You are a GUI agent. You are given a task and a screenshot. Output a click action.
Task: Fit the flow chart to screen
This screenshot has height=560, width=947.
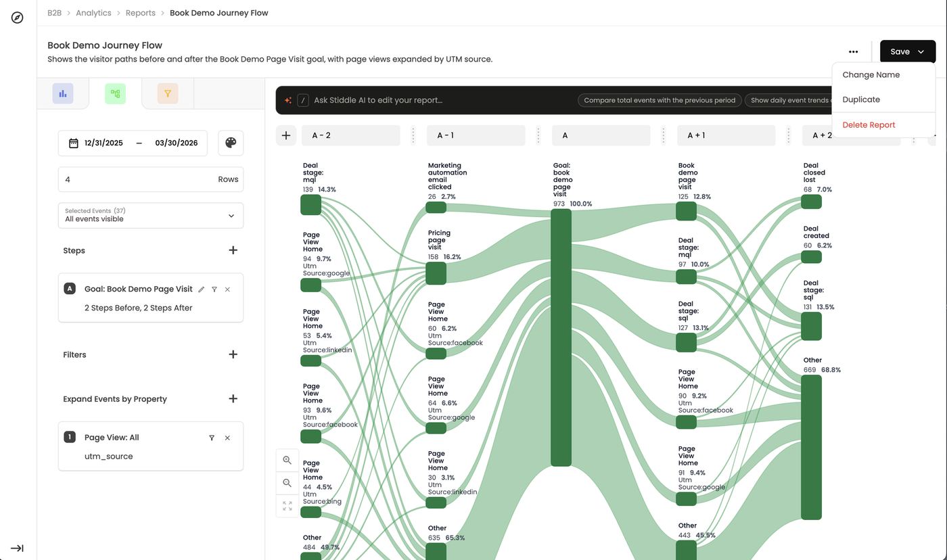[287, 506]
